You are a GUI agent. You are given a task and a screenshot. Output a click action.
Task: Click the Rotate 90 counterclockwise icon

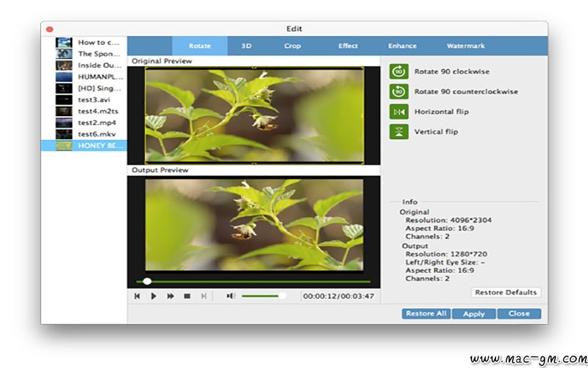coord(398,91)
